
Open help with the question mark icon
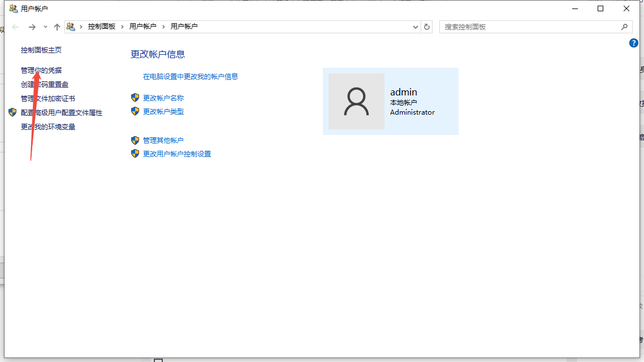point(633,43)
